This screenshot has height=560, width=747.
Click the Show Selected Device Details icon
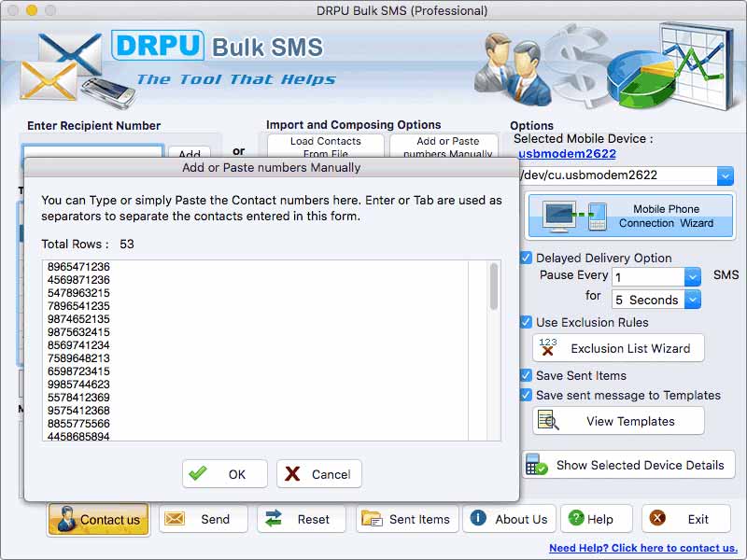(x=628, y=465)
